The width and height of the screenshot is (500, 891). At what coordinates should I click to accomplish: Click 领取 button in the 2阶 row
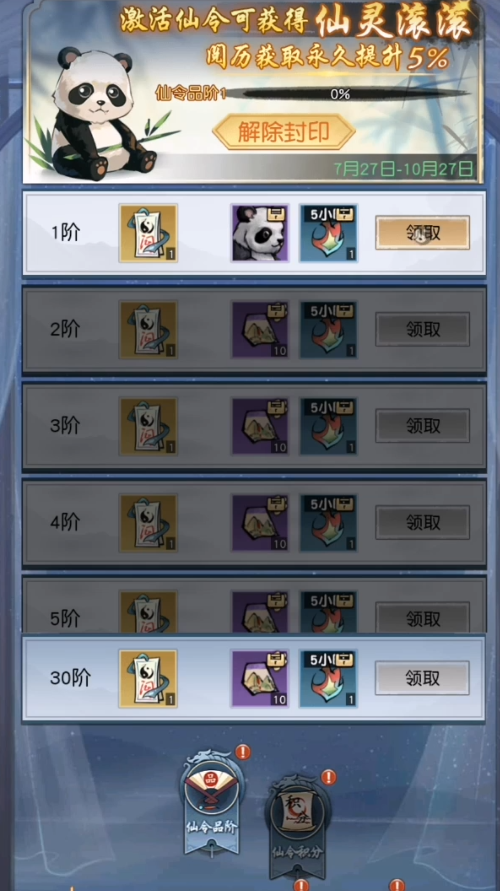pyautogui.click(x=422, y=329)
